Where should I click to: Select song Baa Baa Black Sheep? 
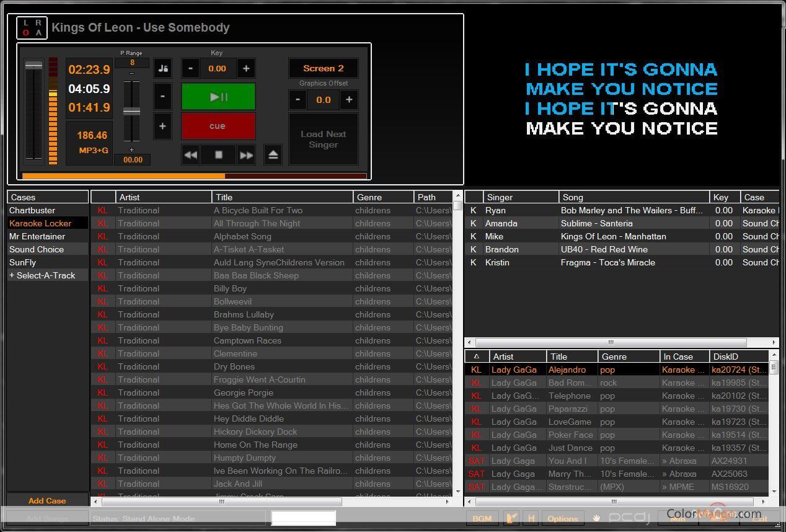pyautogui.click(x=272, y=275)
